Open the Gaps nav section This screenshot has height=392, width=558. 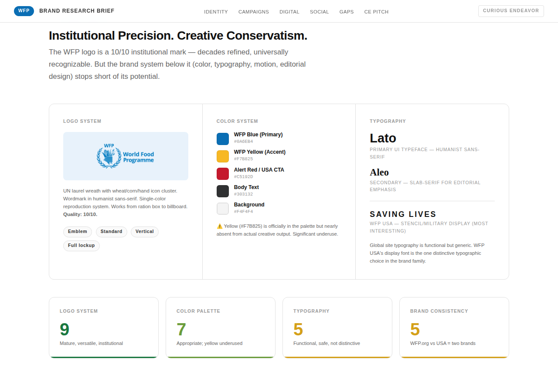click(x=347, y=12)
